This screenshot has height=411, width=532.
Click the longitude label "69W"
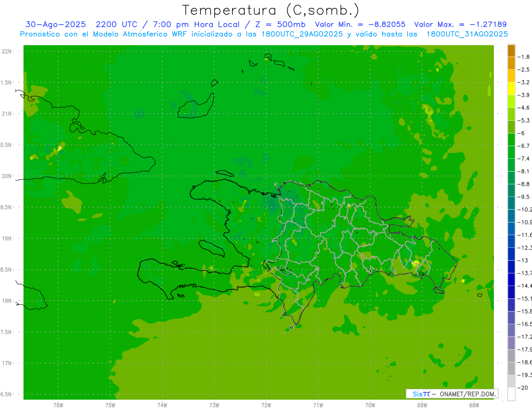pos(422,405)
